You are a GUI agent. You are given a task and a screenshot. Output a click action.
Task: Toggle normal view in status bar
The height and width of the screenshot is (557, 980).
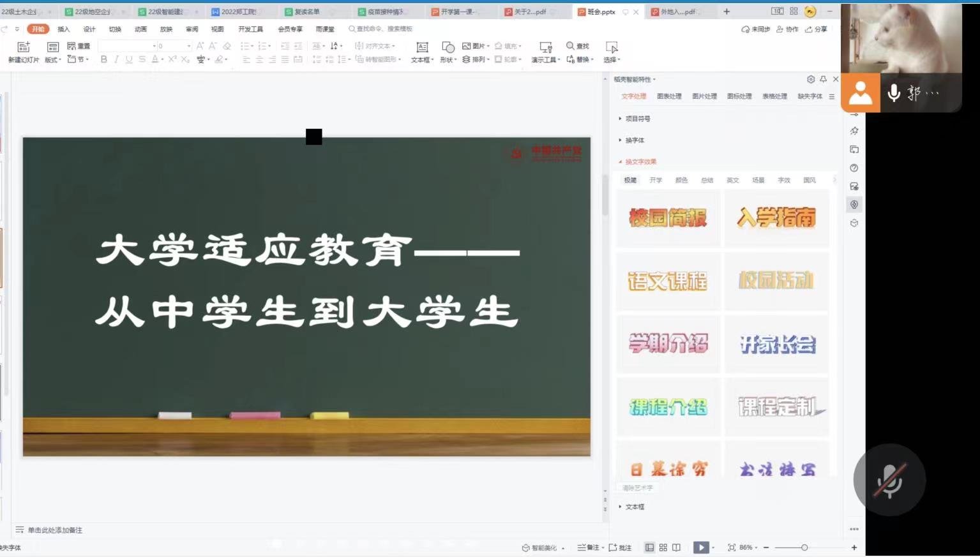pos(649,547)
